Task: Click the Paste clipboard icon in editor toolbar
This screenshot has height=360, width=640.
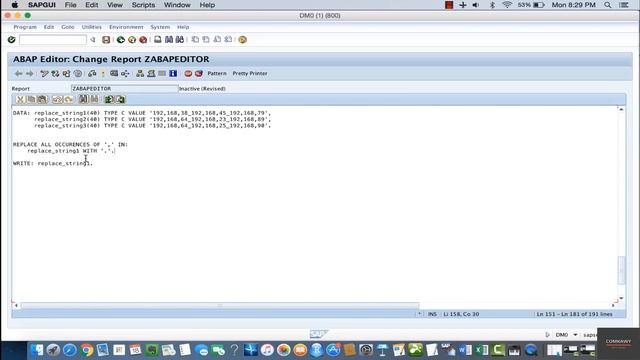Action: [42, 99]
